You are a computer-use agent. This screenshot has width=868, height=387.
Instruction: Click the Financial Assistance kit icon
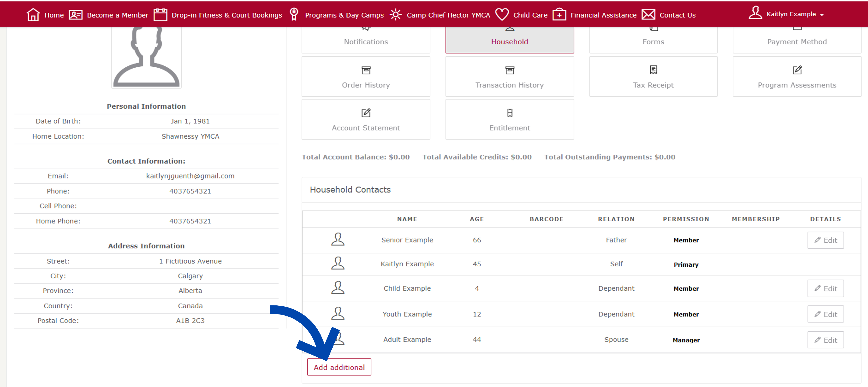pyautogui.click(x=559, y=15)
